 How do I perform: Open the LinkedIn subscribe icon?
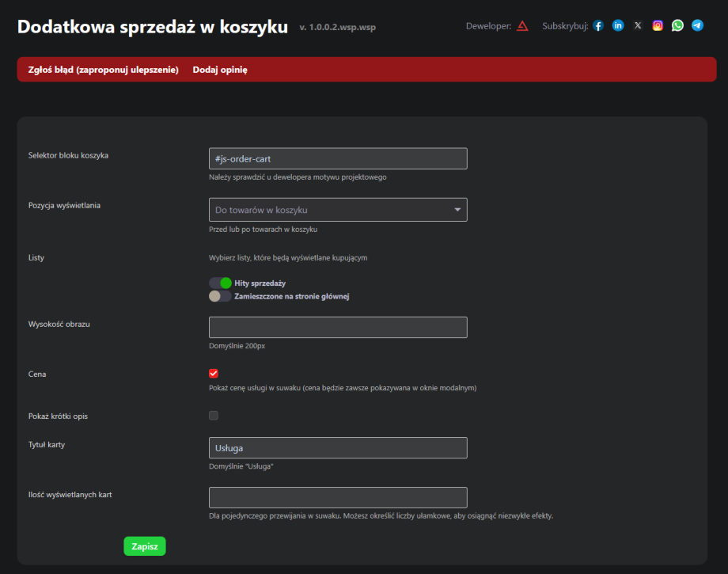618,25
